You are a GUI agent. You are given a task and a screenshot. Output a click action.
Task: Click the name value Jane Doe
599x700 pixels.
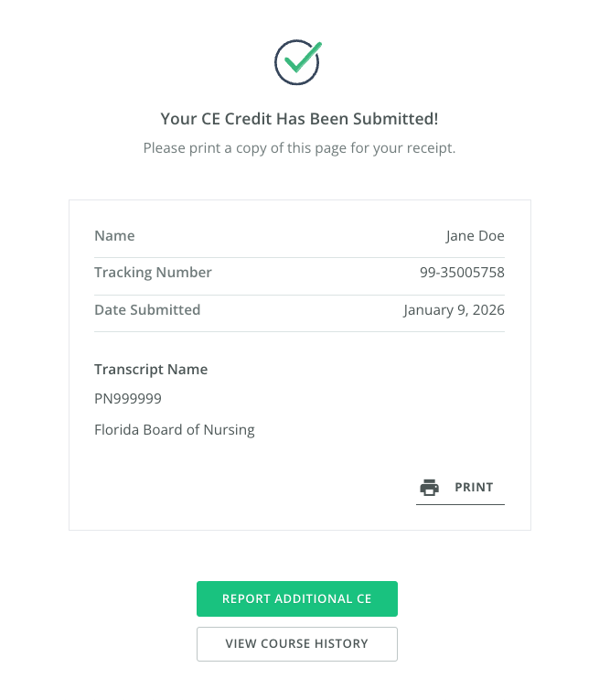coord(475,236)
